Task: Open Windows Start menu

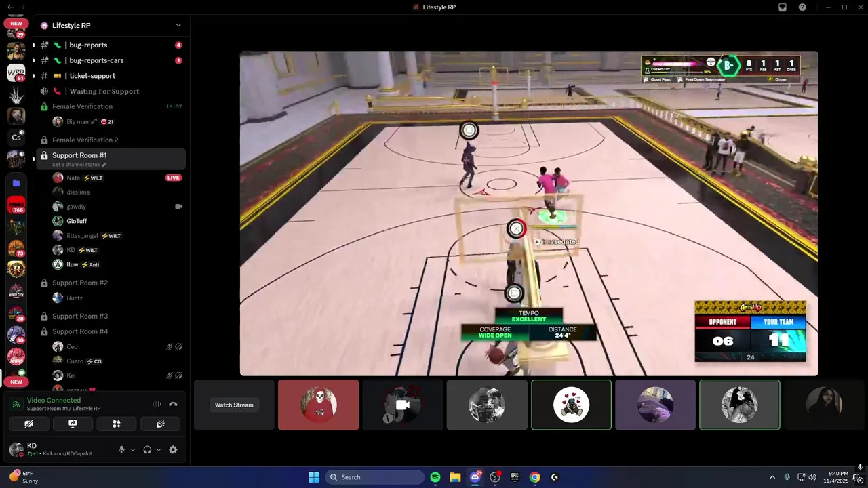Action: (314, 477)
